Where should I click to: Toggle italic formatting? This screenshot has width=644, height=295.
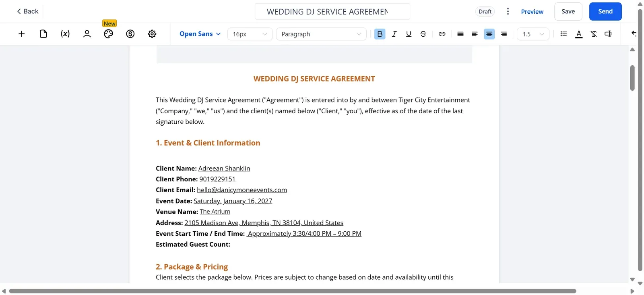click(x=394, y=34)
